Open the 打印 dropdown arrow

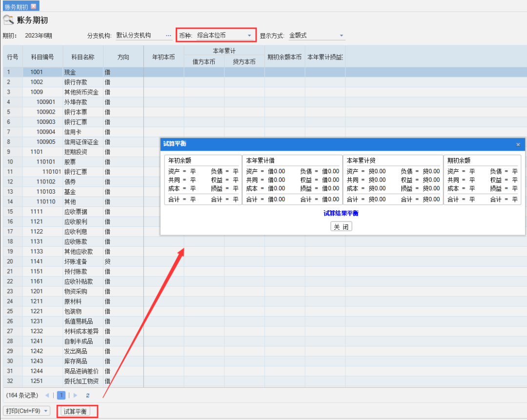[x=46, y=411]
